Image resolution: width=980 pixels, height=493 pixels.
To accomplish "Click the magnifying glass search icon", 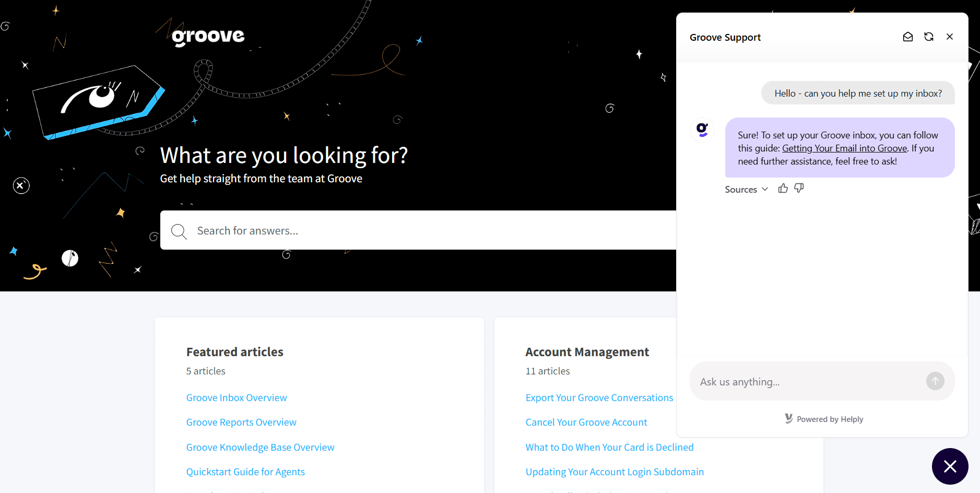I will click(x=179, y=231).
